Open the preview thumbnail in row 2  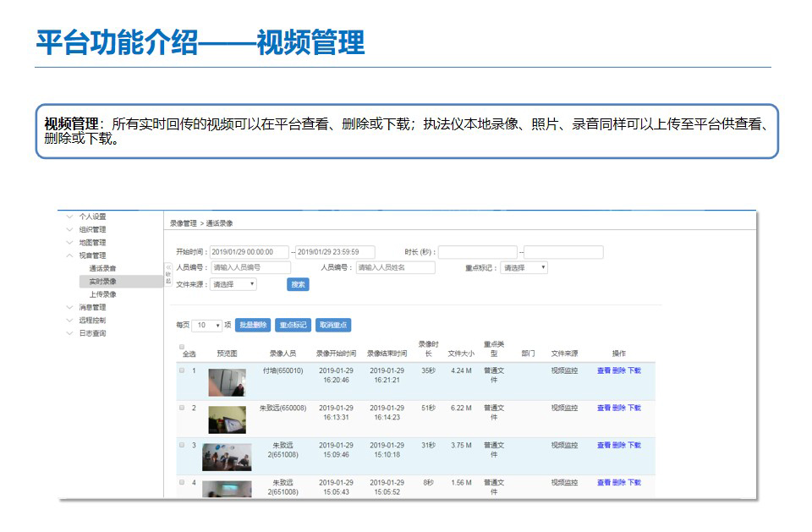point(227,420)
